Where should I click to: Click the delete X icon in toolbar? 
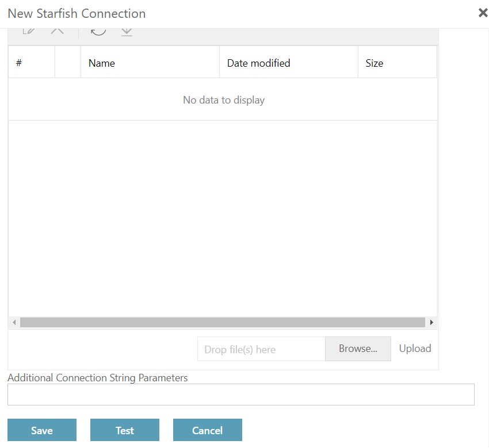[x=57, y=31]
